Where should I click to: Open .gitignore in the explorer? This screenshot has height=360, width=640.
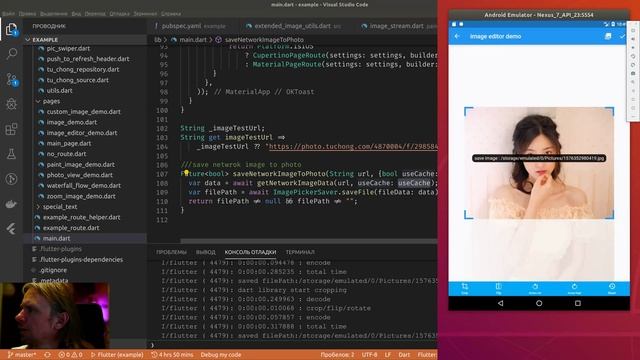click(x=53, y=270)
